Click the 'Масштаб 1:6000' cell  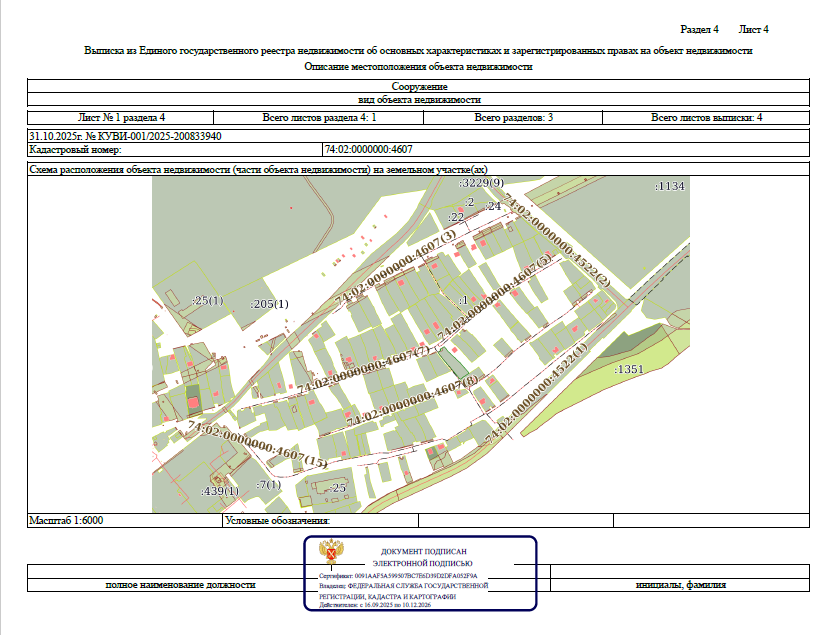125,520
